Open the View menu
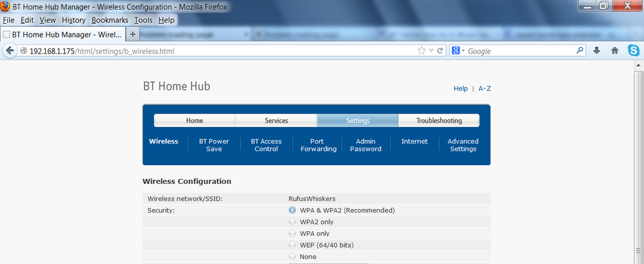Screen dimensions: 644x264 pyautogui.click(x=48, y=20)
